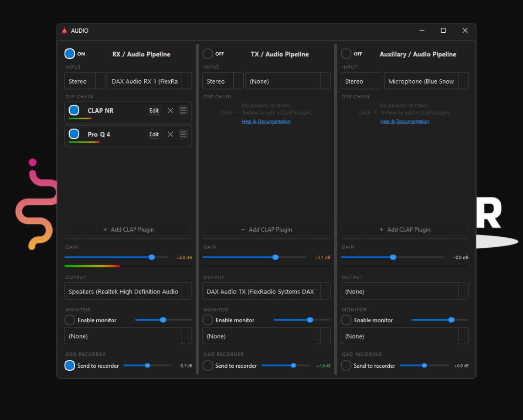
Task: Open Speakers (Realtek) output dropdown
Action: point(128,291)
